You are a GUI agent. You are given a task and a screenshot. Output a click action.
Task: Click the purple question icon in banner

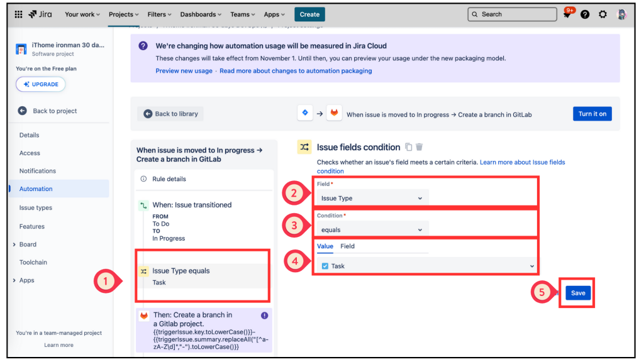click(x=143, y=45)
